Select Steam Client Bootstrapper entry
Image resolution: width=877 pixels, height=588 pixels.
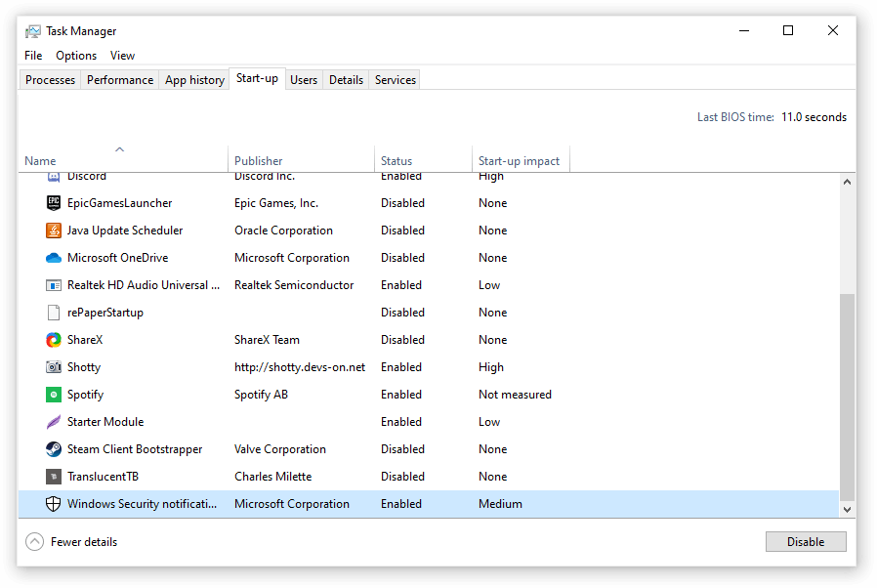tap(135, 449)
